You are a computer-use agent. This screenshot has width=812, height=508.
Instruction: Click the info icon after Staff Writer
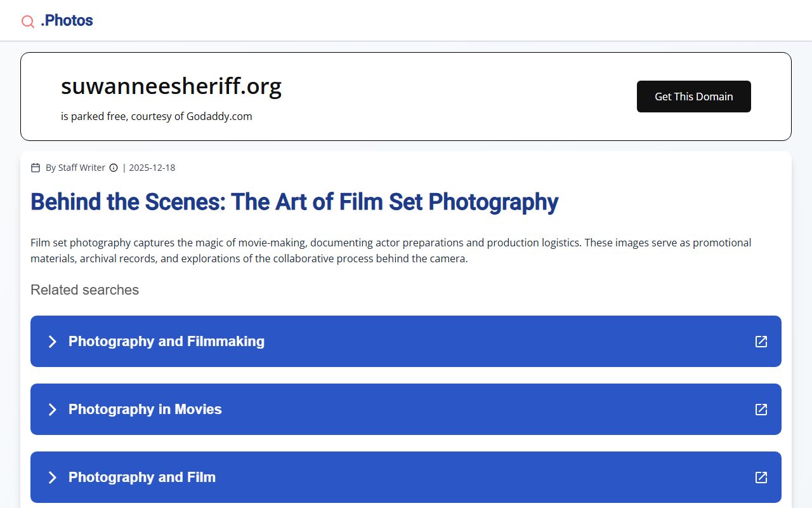[114, 168]
